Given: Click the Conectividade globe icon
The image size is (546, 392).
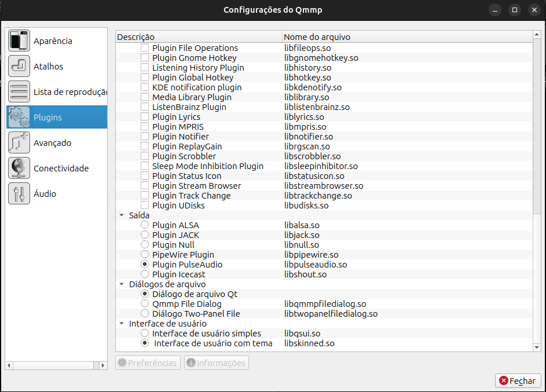Looking at the screenshot, I should click(x=19, y=168).
